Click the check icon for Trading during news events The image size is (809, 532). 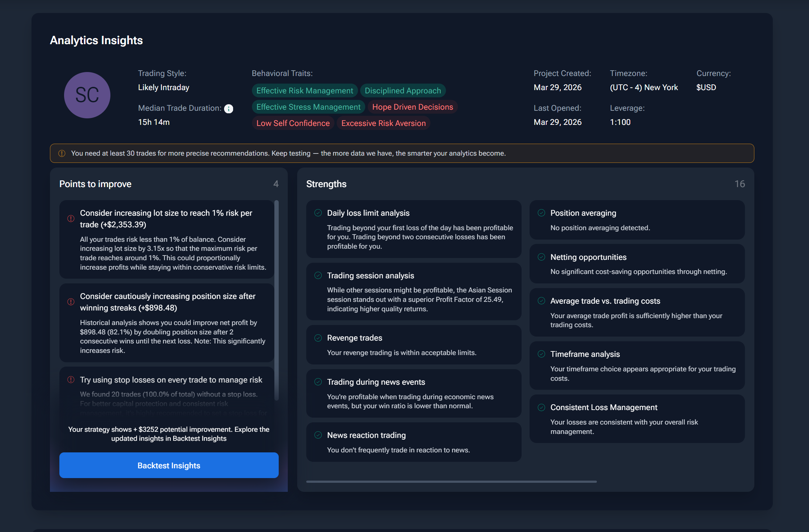318,382
